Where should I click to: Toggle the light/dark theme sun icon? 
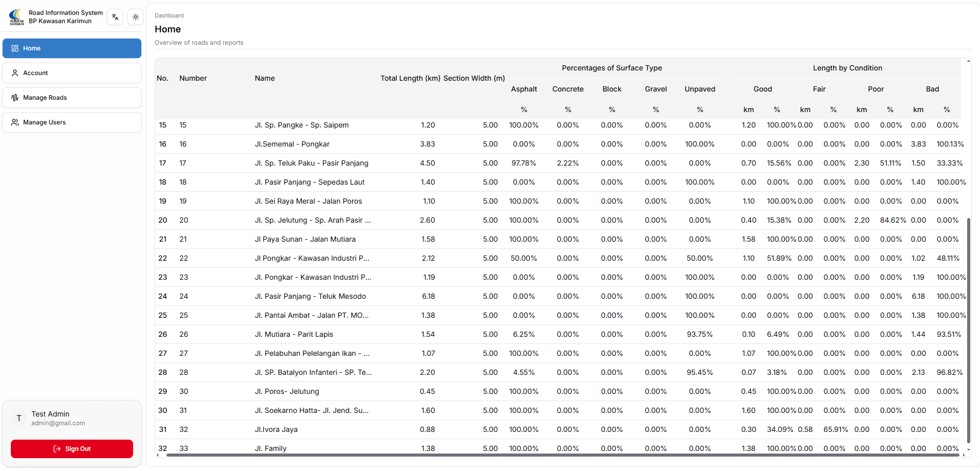coord(135,17)
